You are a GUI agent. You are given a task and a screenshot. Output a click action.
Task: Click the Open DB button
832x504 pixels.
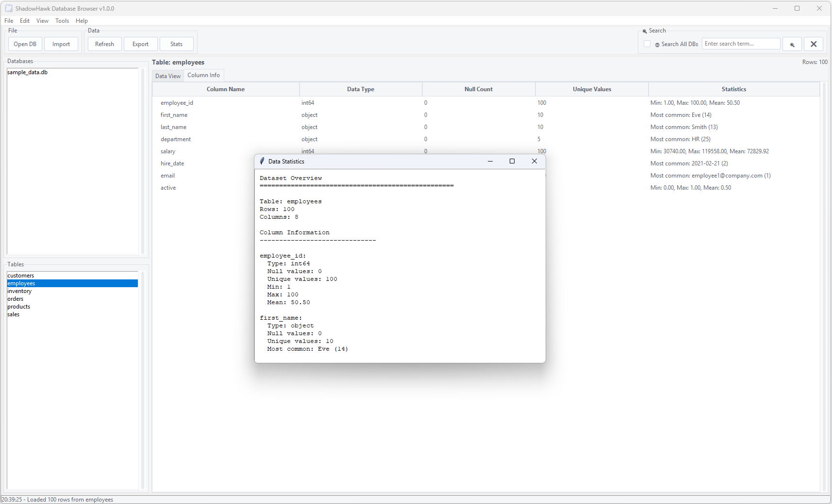(25, 44)
